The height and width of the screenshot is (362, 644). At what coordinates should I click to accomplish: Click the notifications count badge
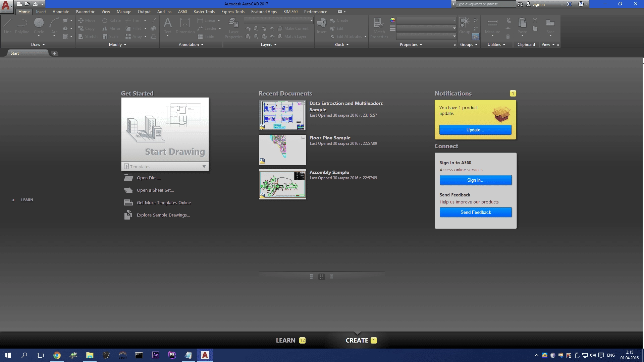513,94
